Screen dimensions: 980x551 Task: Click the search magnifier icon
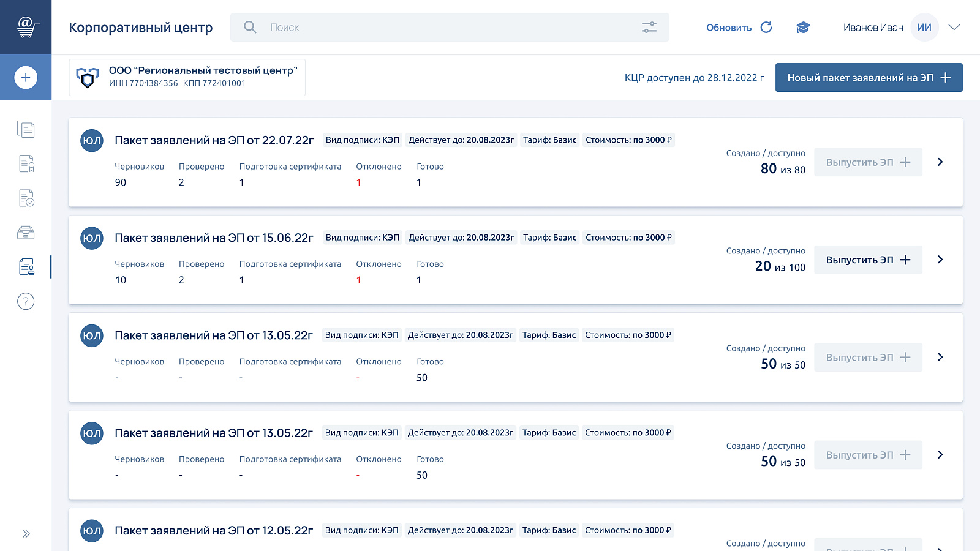[x=250, y=27]
